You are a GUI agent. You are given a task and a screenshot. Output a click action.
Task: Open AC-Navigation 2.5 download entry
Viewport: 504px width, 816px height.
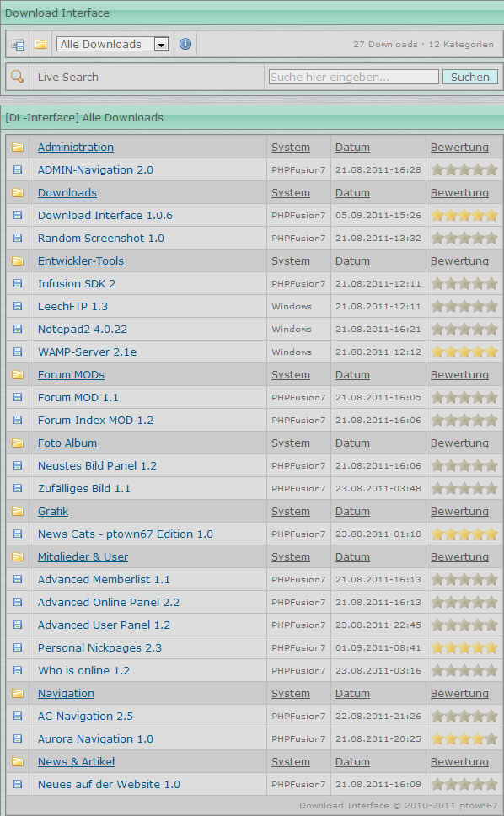click(x=85, y=716)
